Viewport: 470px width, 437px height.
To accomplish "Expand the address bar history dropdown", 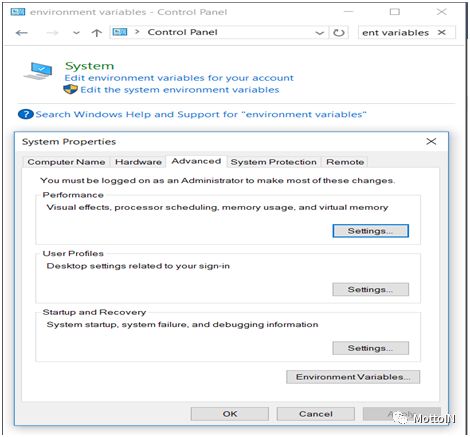I will coord(319,33).
